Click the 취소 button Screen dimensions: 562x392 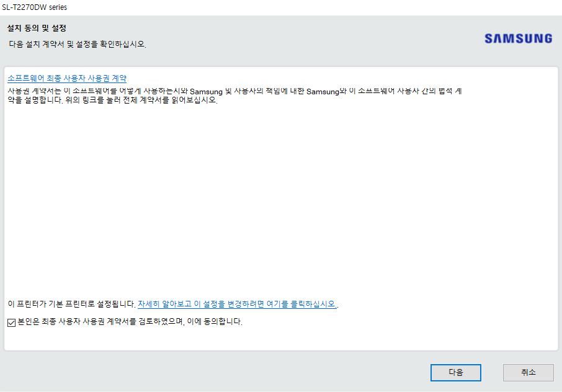[529, 373]
